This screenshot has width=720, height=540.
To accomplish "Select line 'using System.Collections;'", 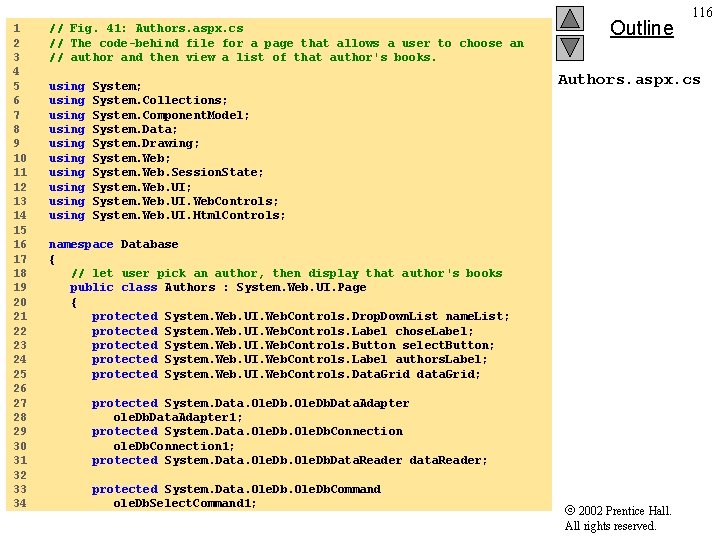I will click(x=138, y=101).
